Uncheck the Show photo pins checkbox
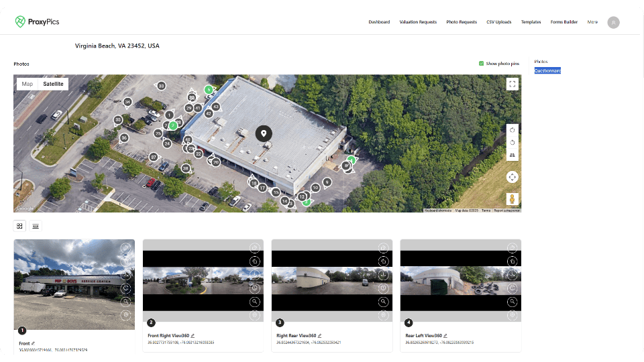Image resolution: width=644 pixels, height=362 pixels. point(482,64)
